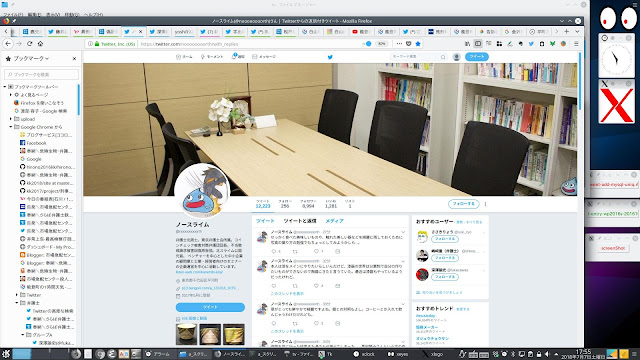
Task: Type in the bookmarks search field
Action: (41, 74)
